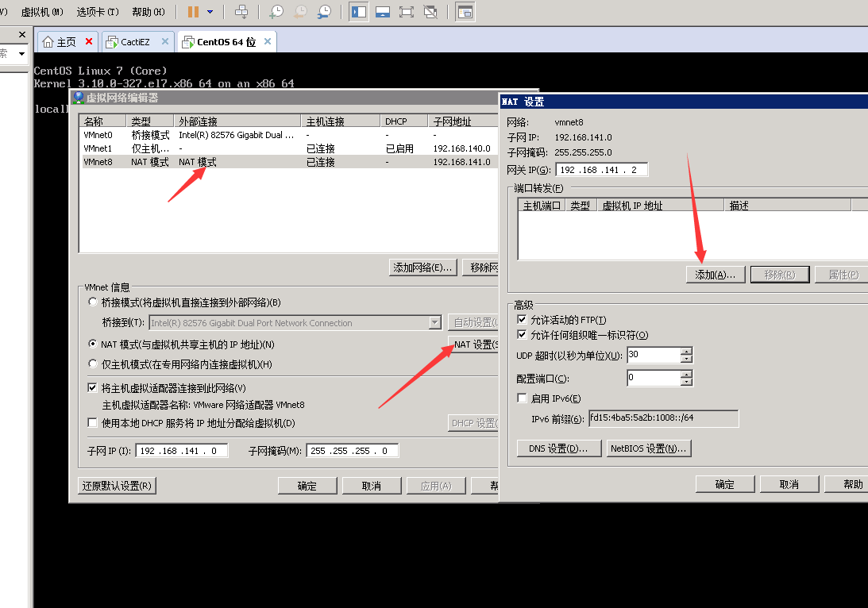Open the DNS 设置(D)... button
This screenshot has height=608, width=868.
(558, 448)
